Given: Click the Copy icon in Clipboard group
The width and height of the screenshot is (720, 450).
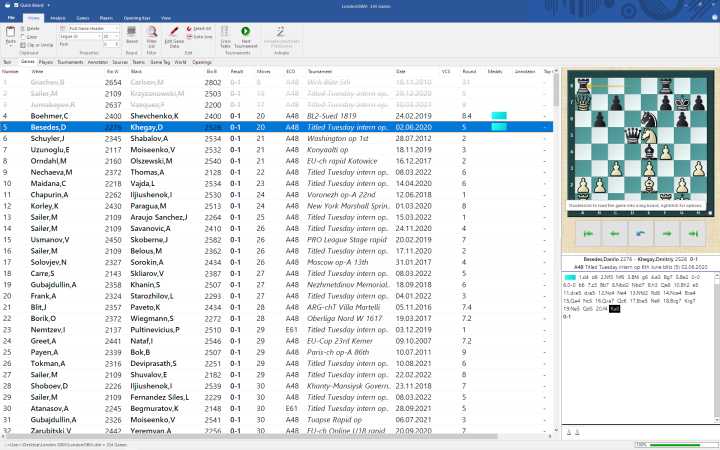Looking at the screenshot, I should (x=22, y=37).
